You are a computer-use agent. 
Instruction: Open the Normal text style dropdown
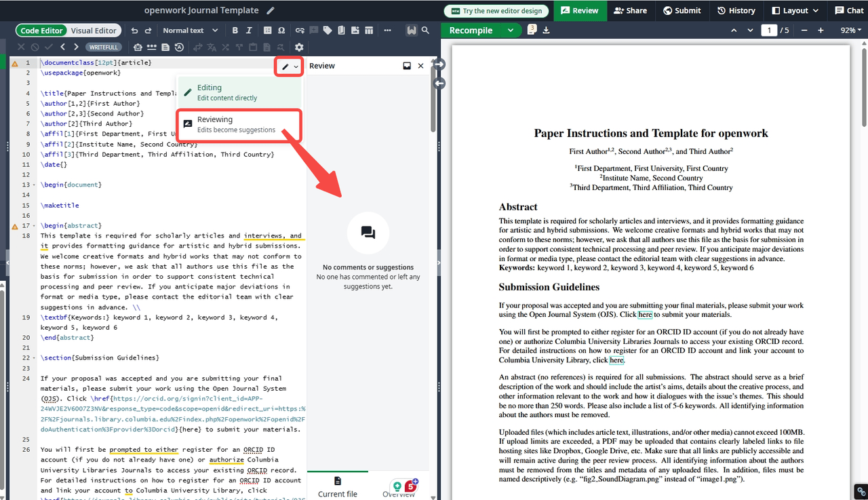(190, 31)
